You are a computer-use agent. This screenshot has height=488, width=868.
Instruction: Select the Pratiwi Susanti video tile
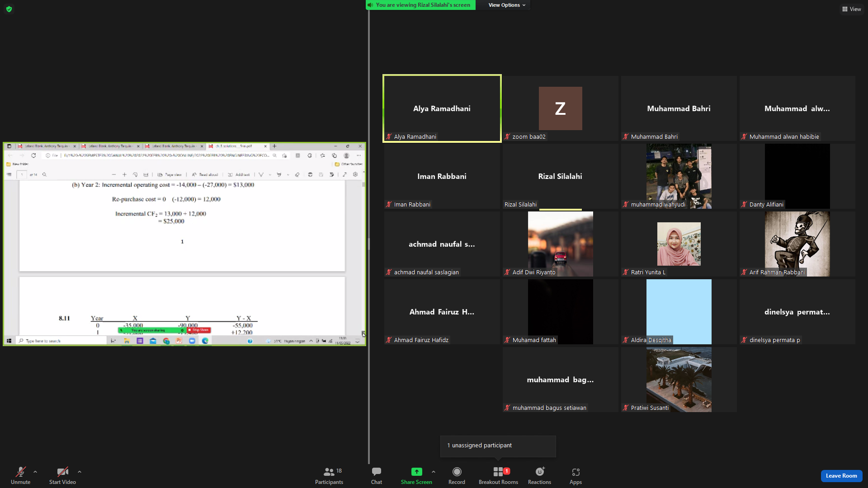[679, 380]
